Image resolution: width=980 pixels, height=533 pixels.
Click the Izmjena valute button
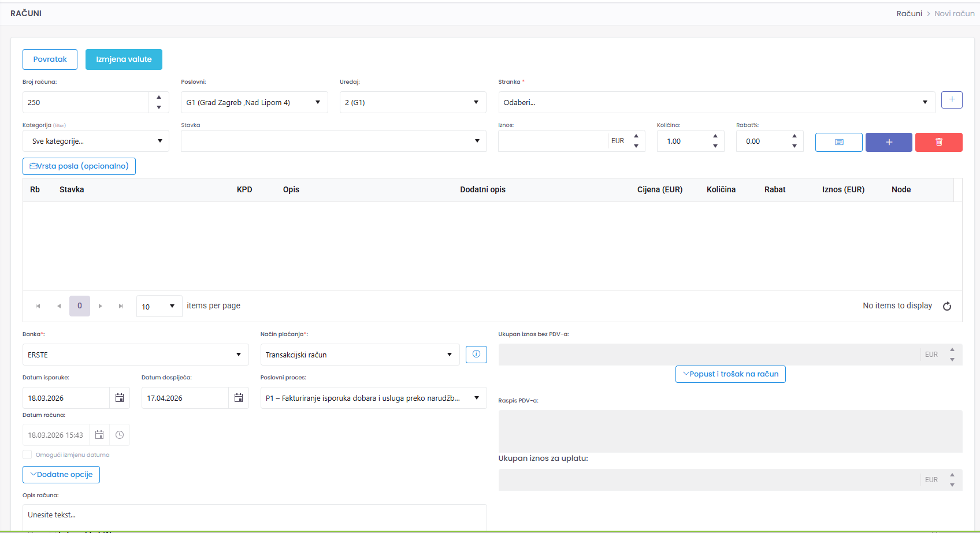[124, 59]
